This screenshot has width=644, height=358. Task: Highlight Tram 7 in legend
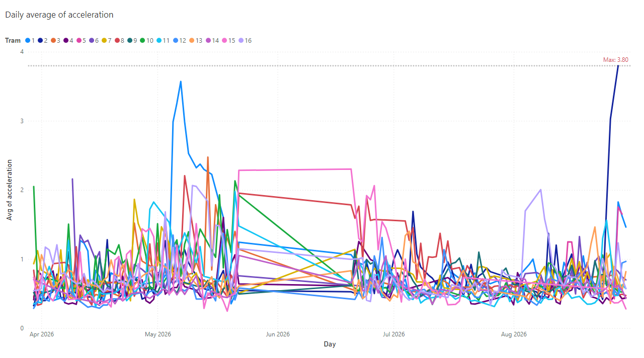click(105, 40)
